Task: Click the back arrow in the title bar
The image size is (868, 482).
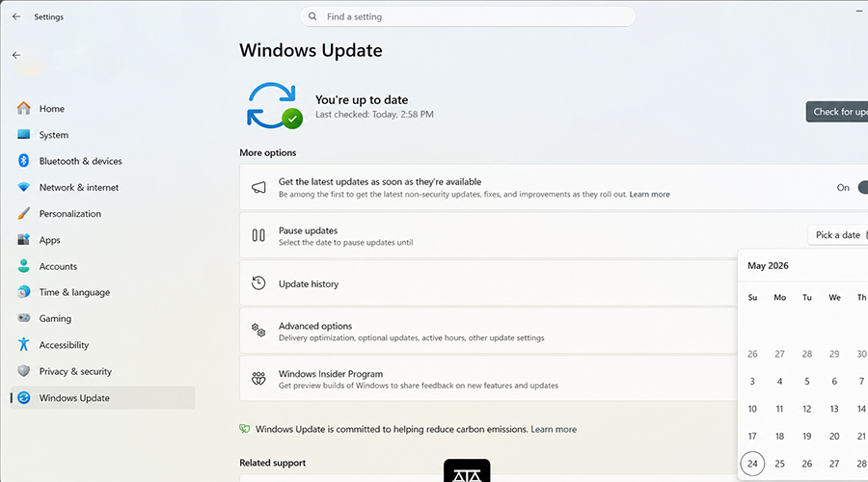Action: coord(16,16)
